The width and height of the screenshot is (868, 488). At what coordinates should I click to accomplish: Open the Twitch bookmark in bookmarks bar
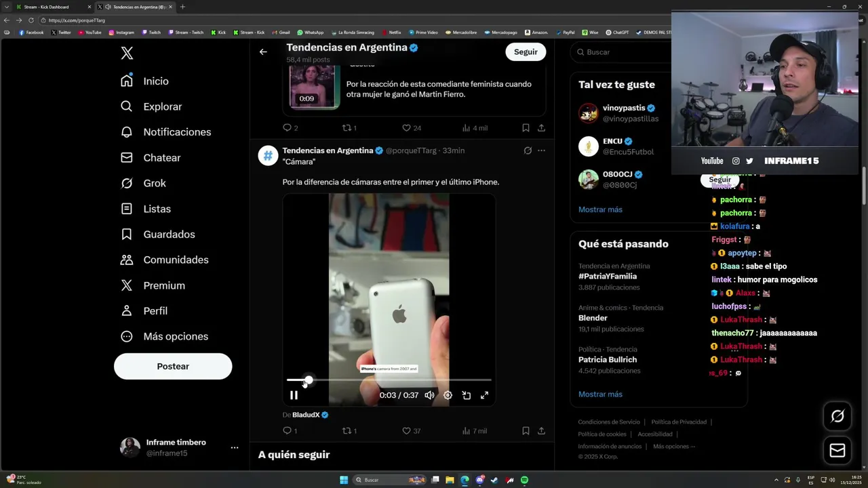[x=151, y=32]
